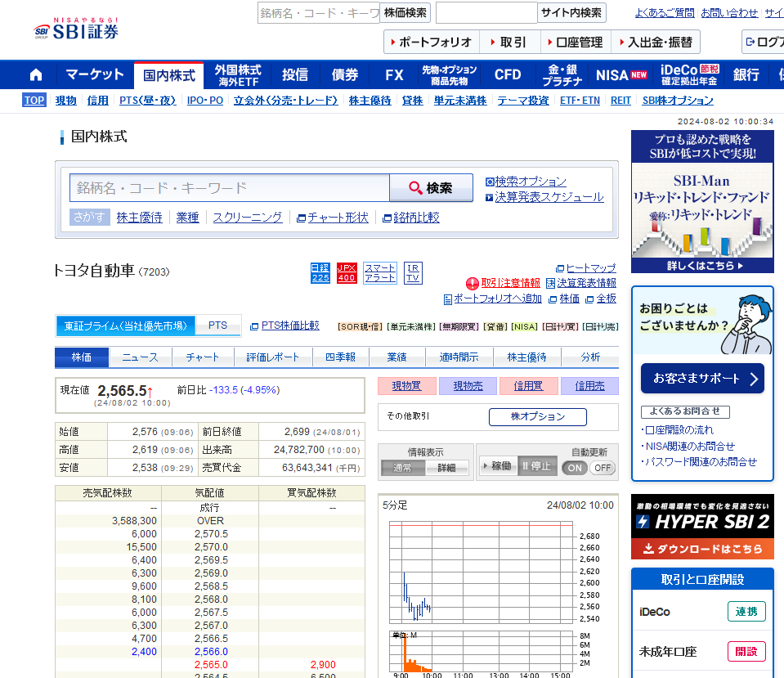Click the home icon in navigation bar

(35, 75)
